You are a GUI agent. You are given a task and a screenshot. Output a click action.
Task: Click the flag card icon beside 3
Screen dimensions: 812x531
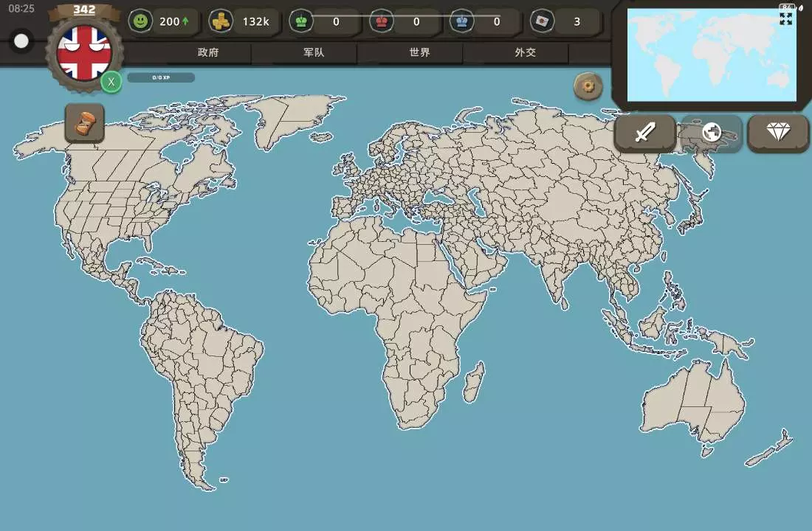(x=543, y=21)
